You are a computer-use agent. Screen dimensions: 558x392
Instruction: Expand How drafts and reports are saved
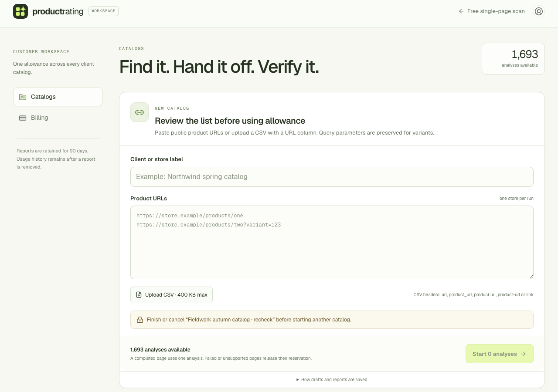(x=332, y=380)
